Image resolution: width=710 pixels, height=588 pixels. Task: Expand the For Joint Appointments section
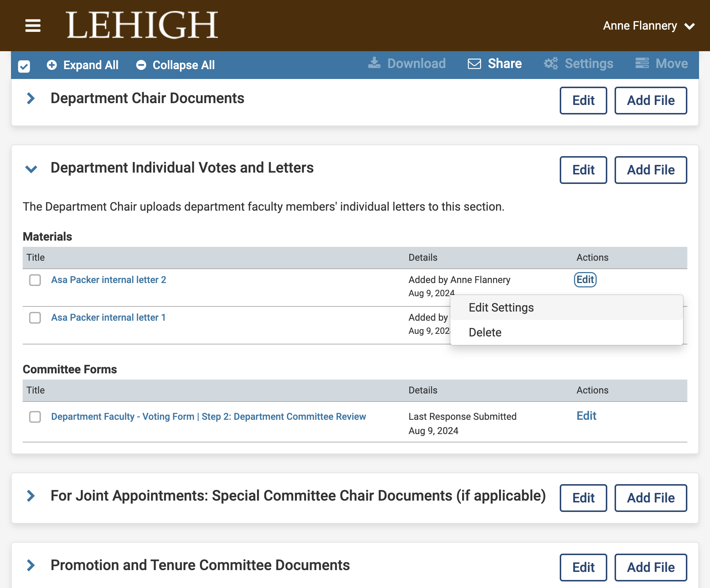31,496
